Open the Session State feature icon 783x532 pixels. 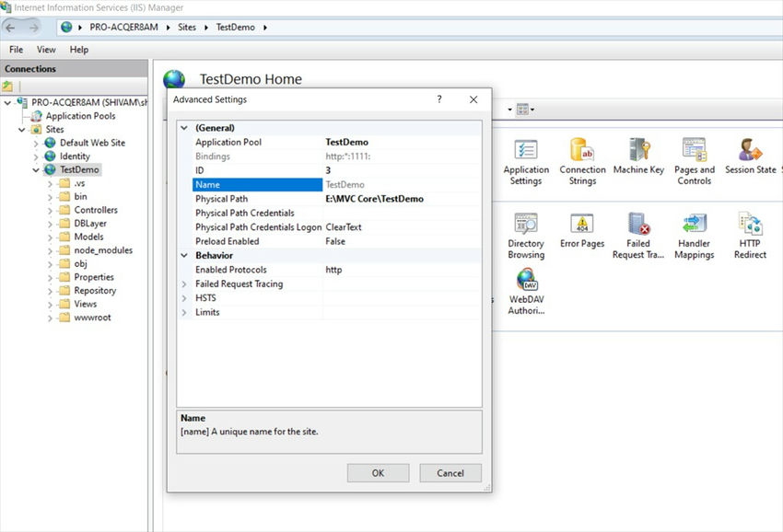[x=750, y=156]
